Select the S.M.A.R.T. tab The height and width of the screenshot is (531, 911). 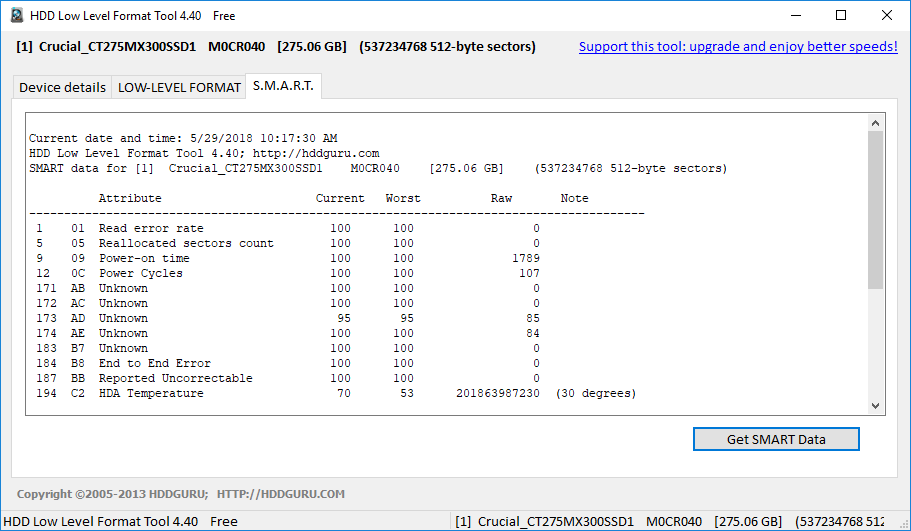(x=283, y=86)
